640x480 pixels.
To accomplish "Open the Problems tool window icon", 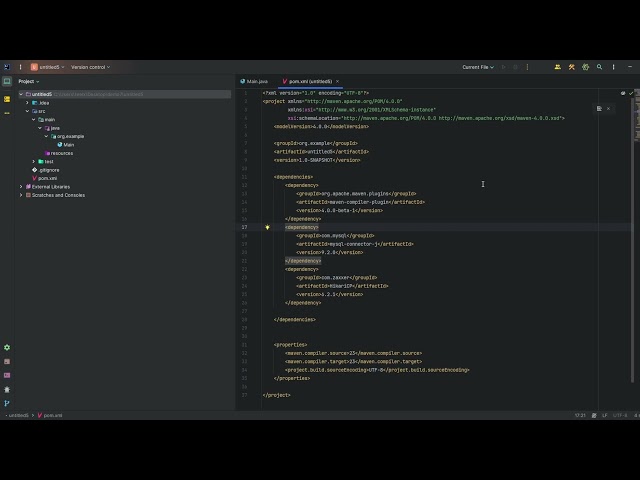I will click(x=7, y=389).
